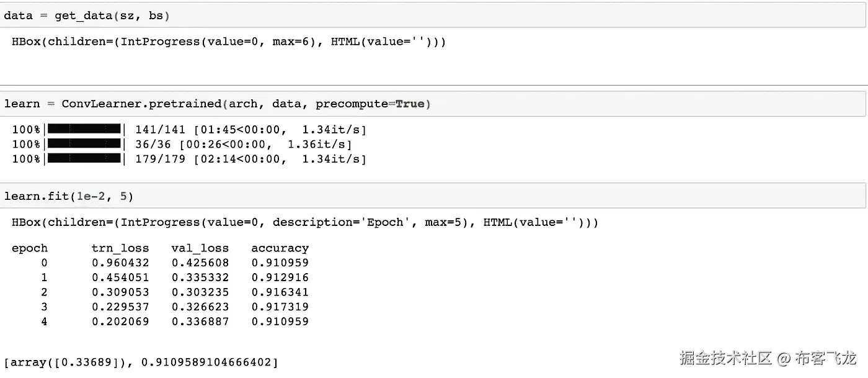Click the 36/36 progress bar

(x=84, y=144)
